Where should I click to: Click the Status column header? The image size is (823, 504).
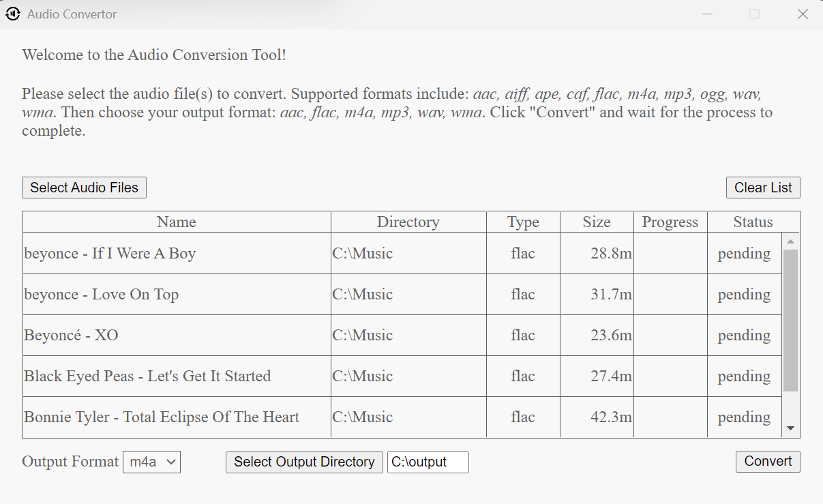[x=753, y=222]
